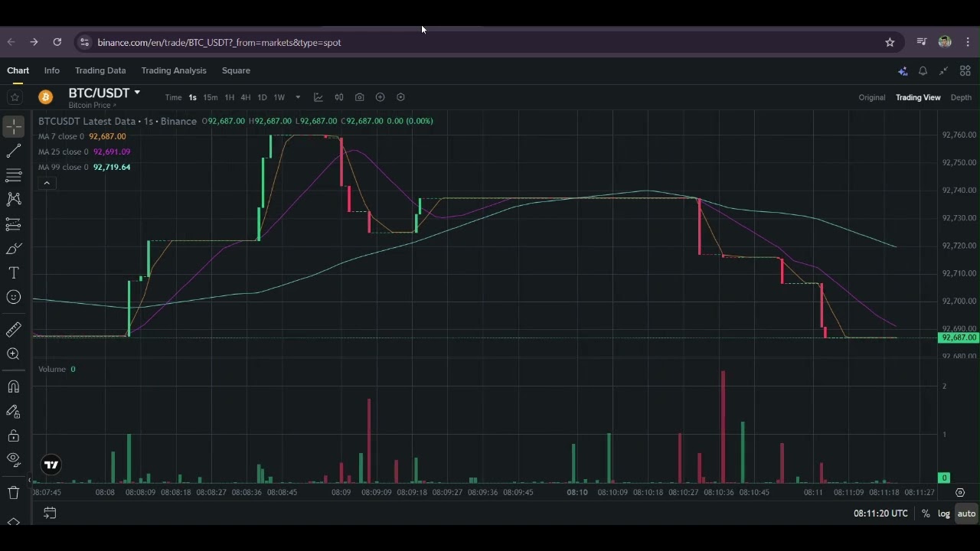Open the Square tab
Viewport: 980px width, 551px height.
coord(236,70)
